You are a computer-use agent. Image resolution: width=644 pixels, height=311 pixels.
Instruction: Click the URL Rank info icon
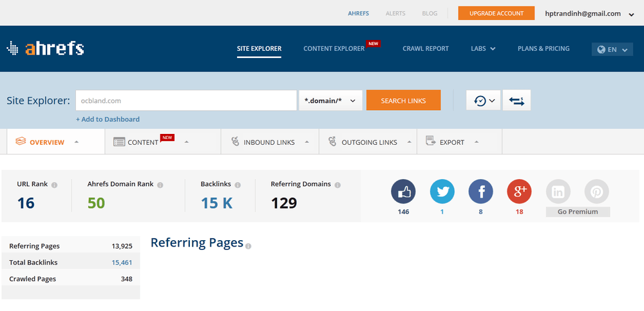(54, 185)
